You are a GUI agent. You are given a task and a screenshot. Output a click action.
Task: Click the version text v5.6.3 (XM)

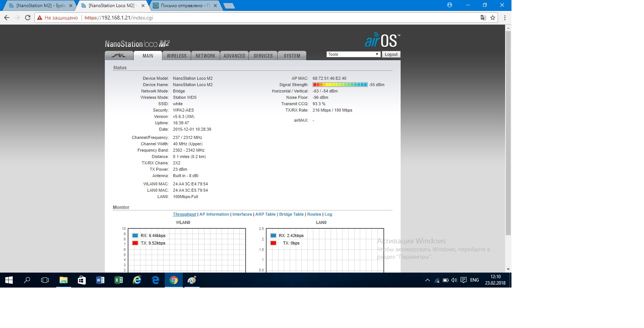[x=183, y=116]
